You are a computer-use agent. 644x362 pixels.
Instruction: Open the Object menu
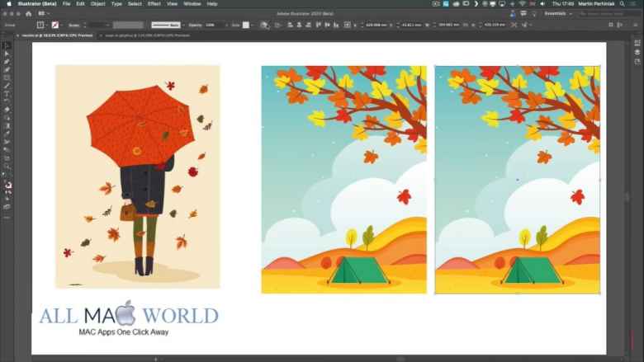[97, 3]
